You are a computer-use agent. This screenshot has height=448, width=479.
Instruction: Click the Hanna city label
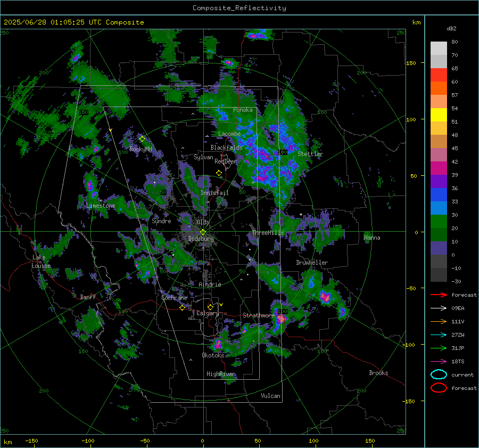(x=372, y=238)
